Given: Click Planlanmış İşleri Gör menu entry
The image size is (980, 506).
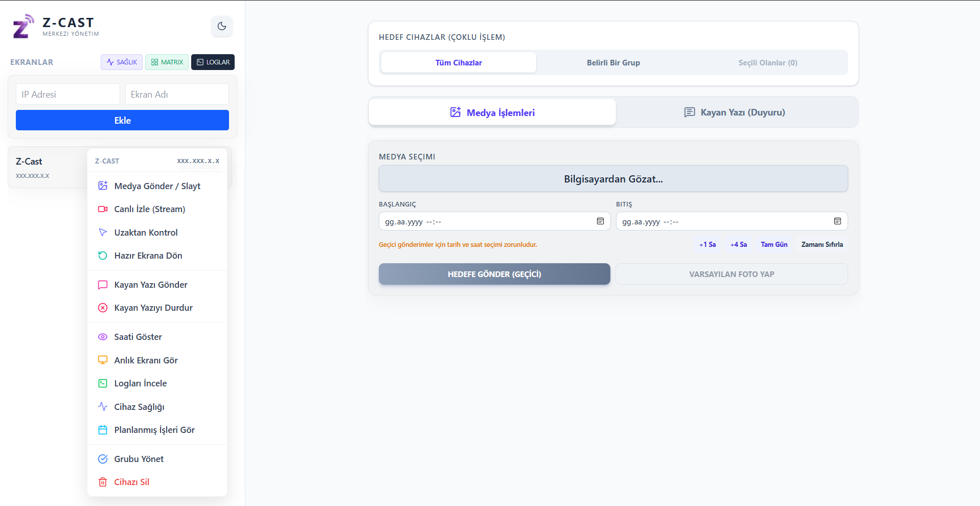Looking at the screenshot, I should [x=157, y=430].
